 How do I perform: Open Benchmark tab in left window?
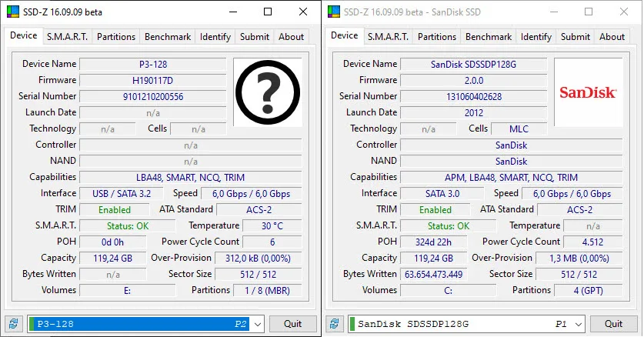coord(168,36)
